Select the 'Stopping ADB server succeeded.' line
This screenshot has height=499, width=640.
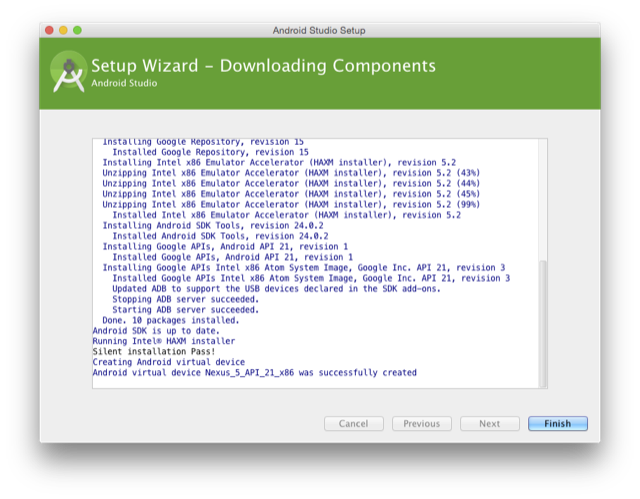[186, 299]
